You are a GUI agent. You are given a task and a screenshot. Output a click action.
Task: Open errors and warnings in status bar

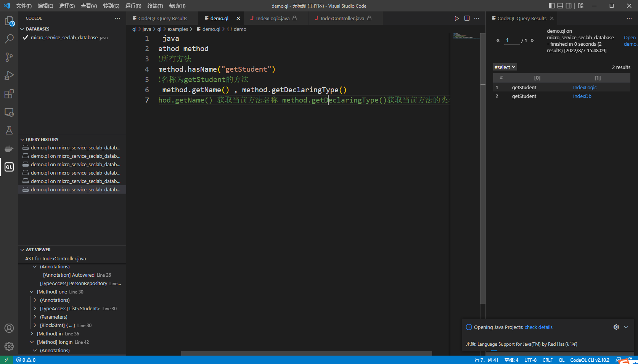(x=26, y=360)
